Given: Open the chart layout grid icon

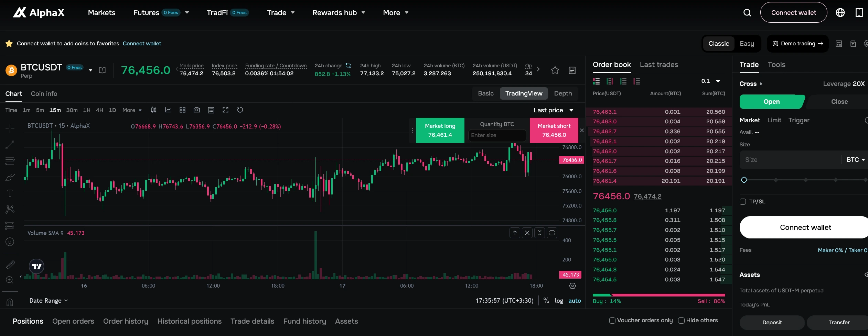Looking at the screenshot, I should (182, 110).
